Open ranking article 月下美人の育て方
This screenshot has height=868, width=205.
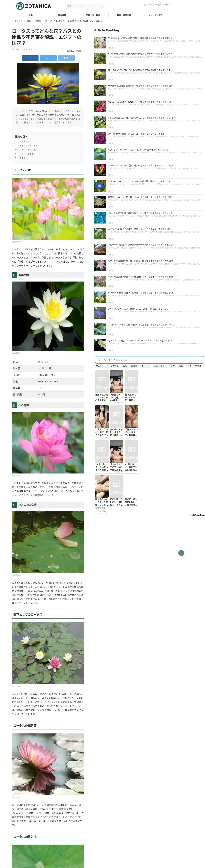[141, 197]
